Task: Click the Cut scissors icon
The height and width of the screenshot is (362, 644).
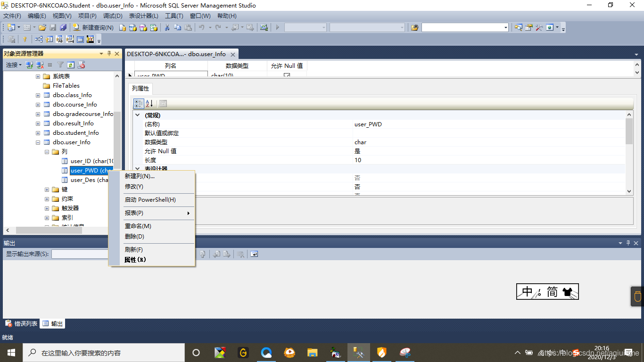Action: point(167,27)
